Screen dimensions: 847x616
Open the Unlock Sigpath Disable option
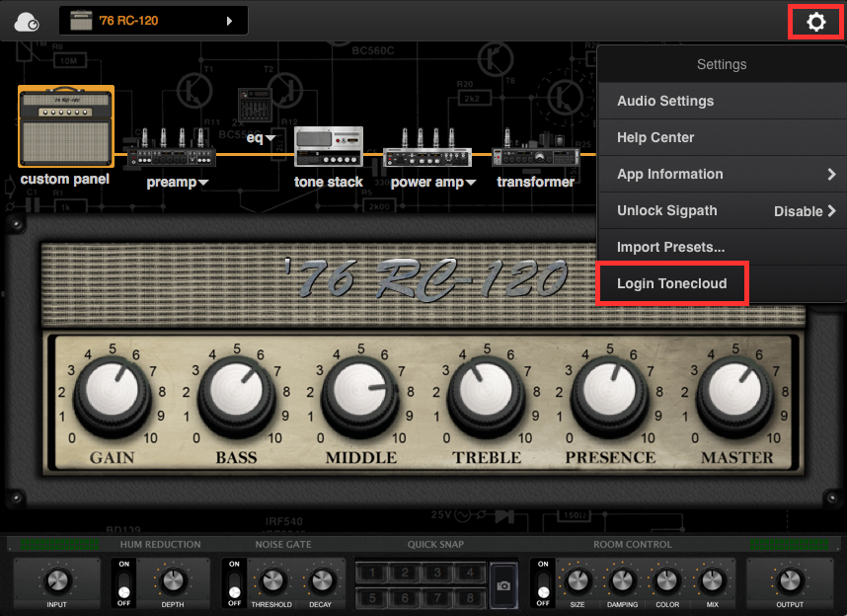pyautogui.click(x=805, y=211)
